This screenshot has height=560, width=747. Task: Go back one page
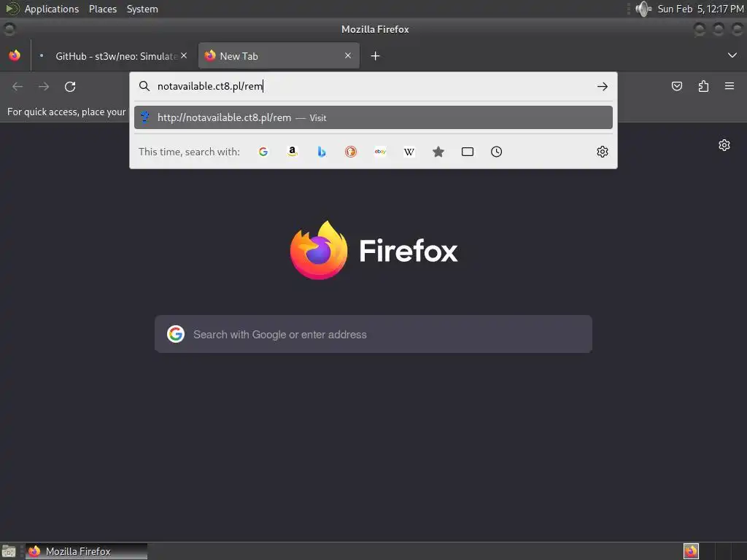[x=18, y=87]
